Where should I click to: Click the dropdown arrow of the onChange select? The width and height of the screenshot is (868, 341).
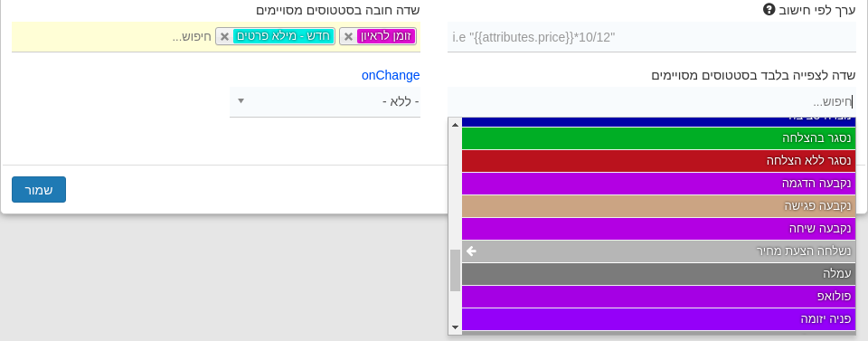[241, 101]
